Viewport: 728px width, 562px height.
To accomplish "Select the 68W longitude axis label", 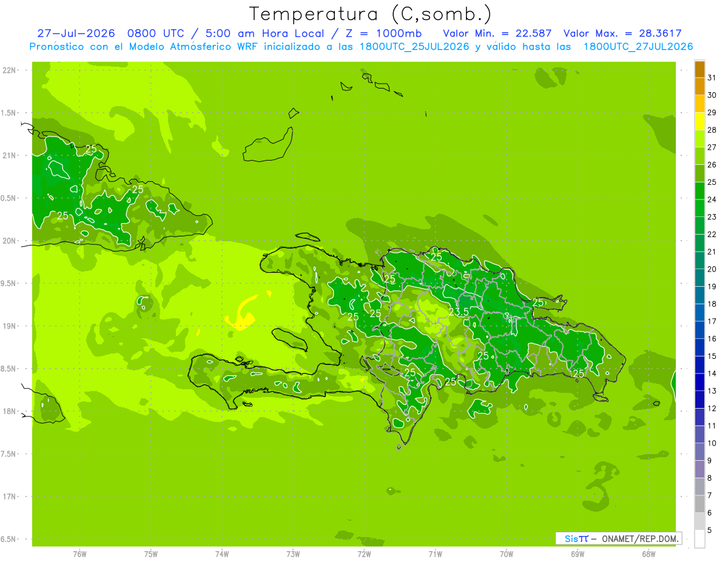I will pyautogui.click(x=649, y=554).
